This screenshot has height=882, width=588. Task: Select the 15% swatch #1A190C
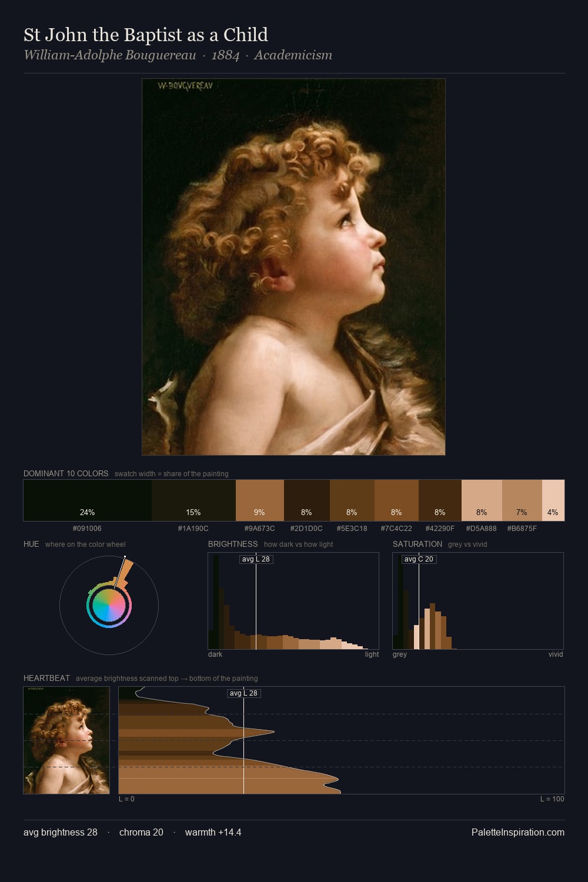[x=193, y=500]
